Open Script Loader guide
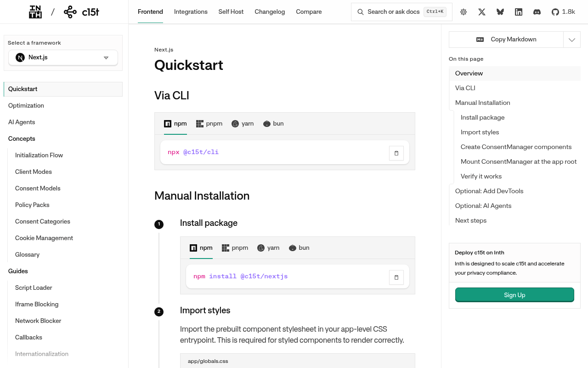This screenshot has height=368, width=588. 34,288
